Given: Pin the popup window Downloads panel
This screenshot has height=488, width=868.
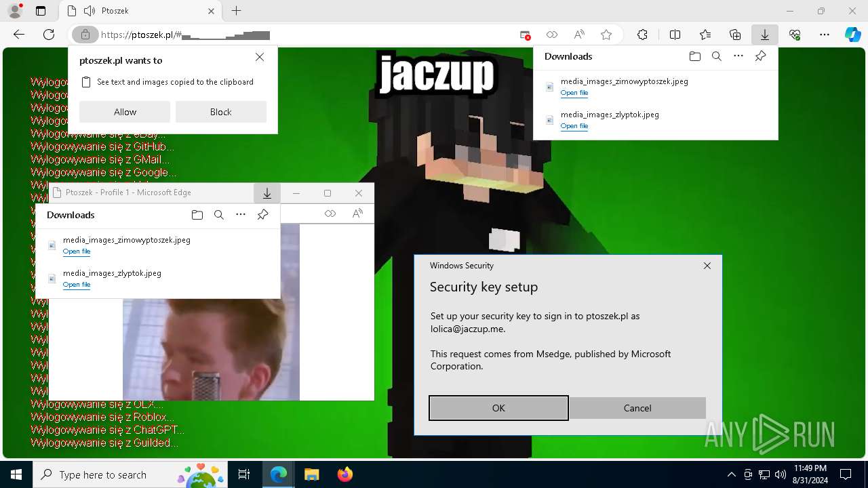Looking at the screenshot, I should pos(262,215).
